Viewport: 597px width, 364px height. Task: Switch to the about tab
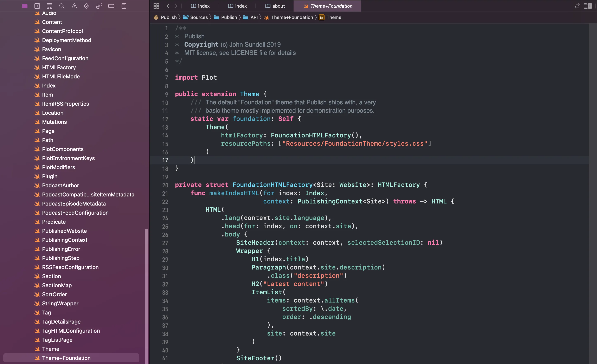[275, 6]
